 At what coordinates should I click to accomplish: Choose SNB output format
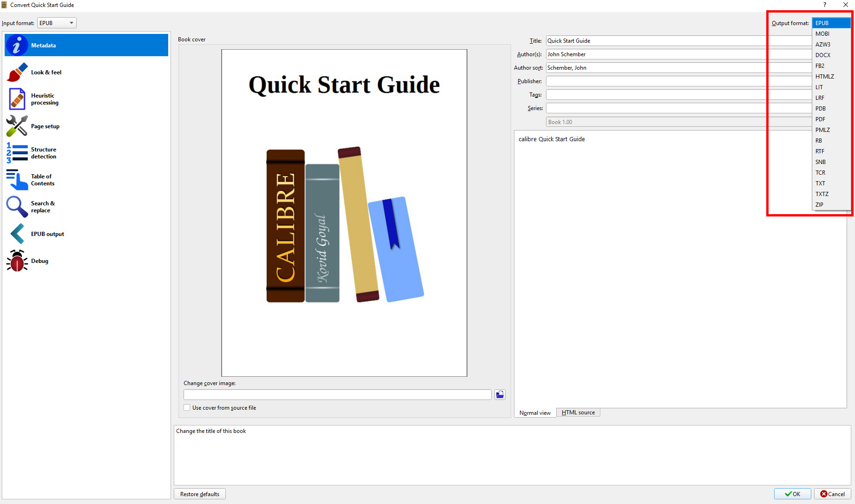pyautogui.click(x=831, y=162)
